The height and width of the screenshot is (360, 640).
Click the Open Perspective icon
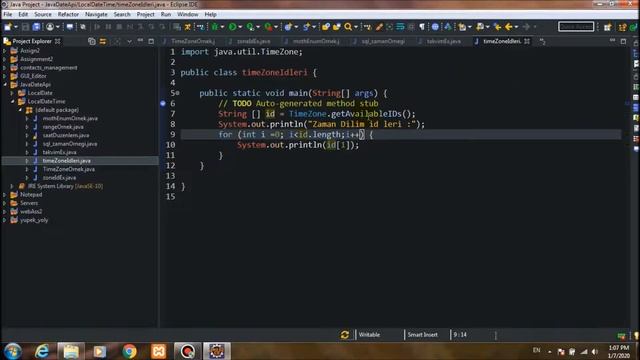tap(608, 27)
